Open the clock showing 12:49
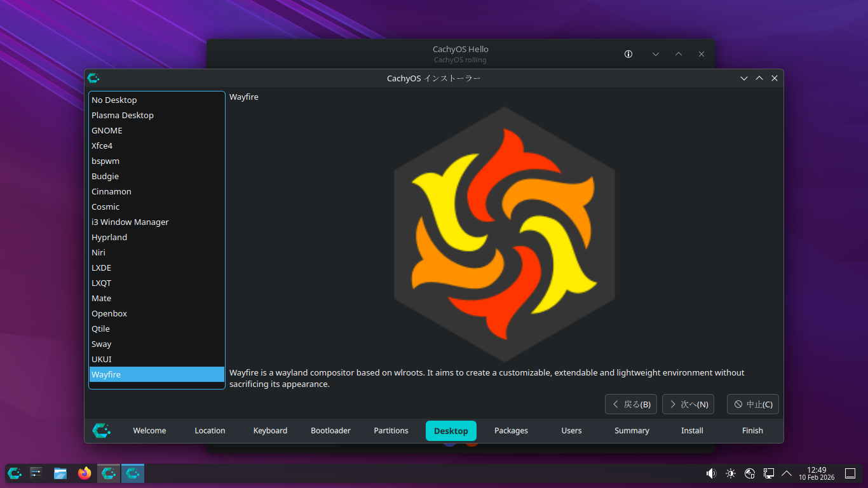868x488 pixels. 817,473
